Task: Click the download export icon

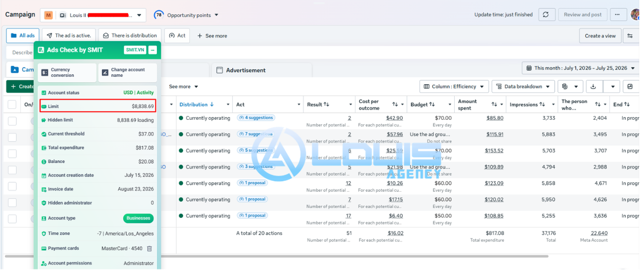Action: point(594,87)
